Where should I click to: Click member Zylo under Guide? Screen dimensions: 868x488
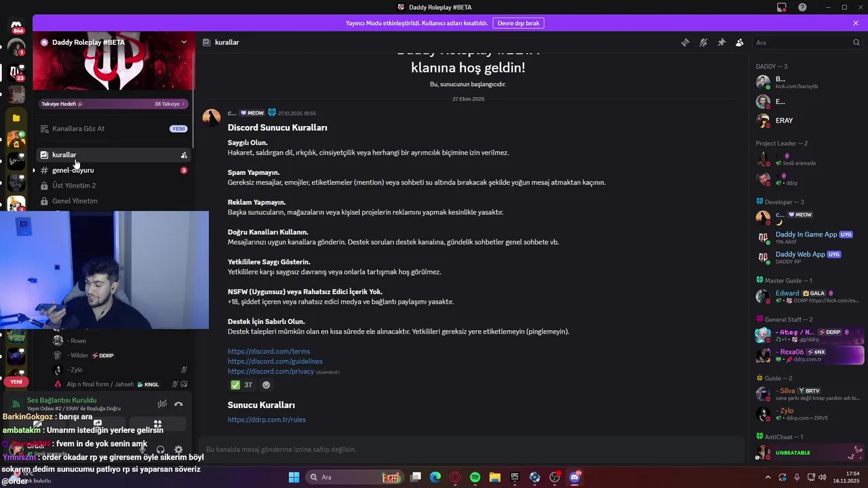(809, 413)
